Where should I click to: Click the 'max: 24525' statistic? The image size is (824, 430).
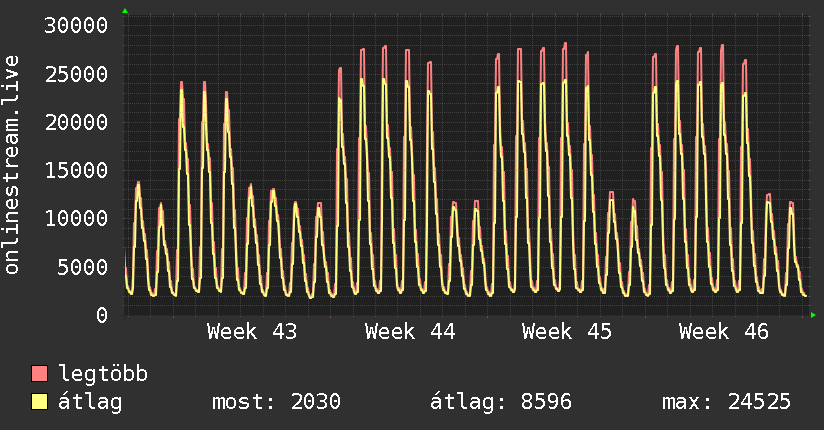[726, 402]
